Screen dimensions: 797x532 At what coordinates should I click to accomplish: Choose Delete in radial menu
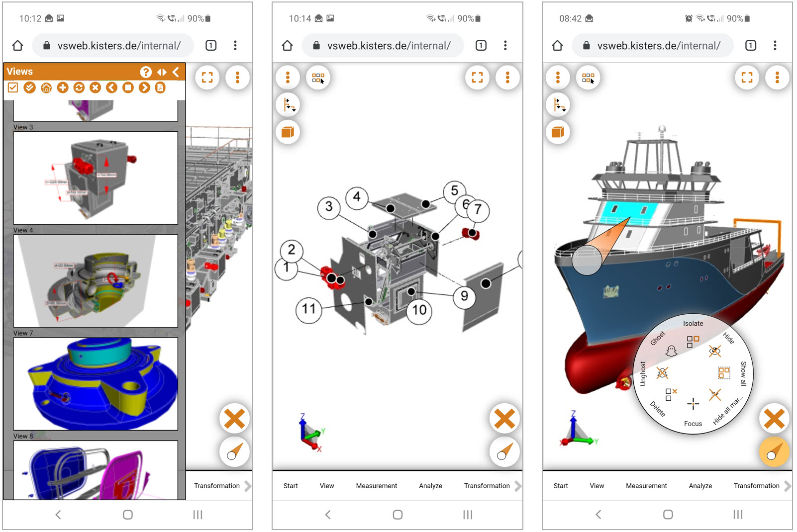tap(671, 394)
